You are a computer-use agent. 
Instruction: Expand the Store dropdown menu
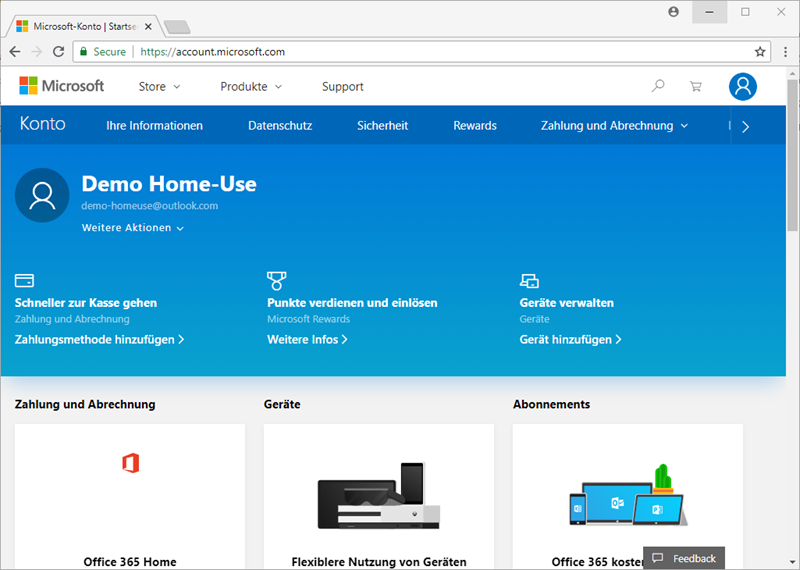tap(159, 87)
